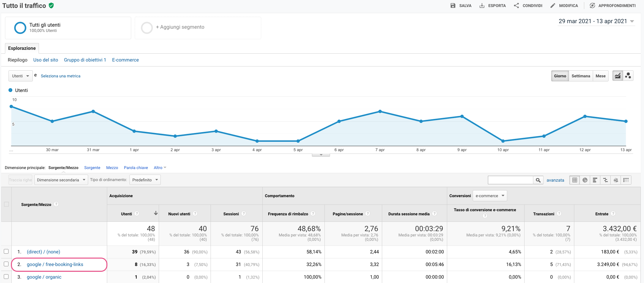Click Traccia righe button
The image size is (644, 283).
click(20, 180)
